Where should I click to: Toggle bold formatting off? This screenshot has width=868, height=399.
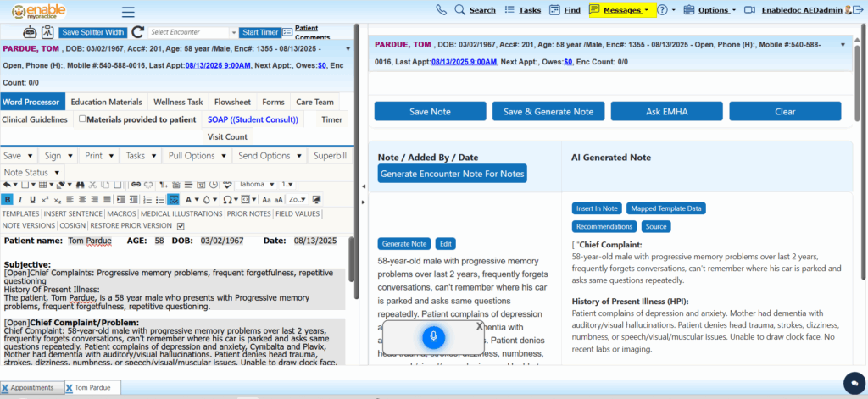[x=8, y=200]
